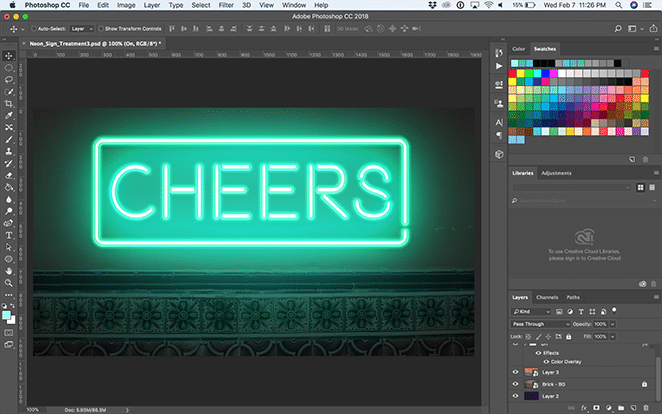
Task: Click Layer 2 thumbnail
Action: [x=531, y=396]
